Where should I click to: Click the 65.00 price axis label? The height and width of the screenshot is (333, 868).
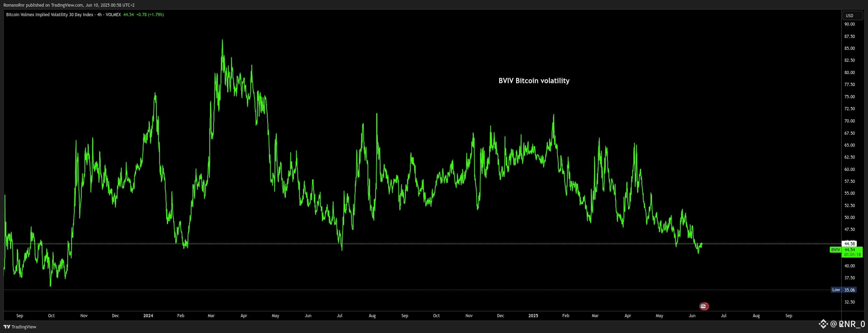coord(849,145)
